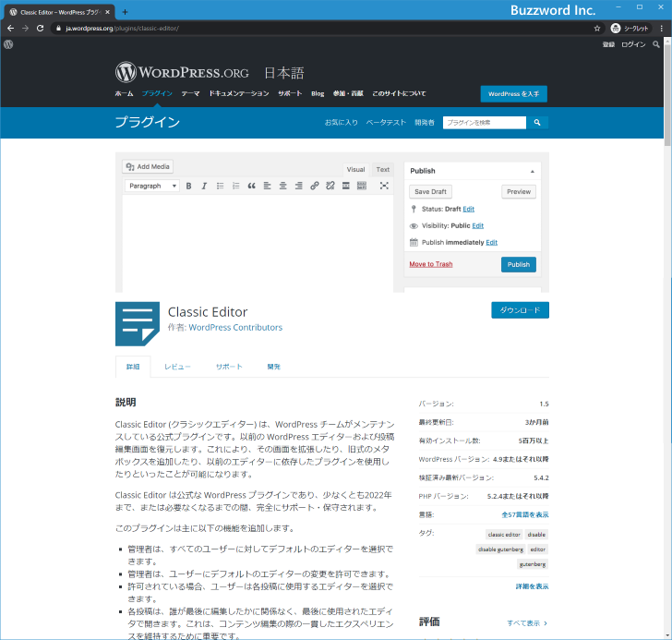Click the WordPress を入手 button
Viewport: 672px width, 640px height.
pos(514,94)
